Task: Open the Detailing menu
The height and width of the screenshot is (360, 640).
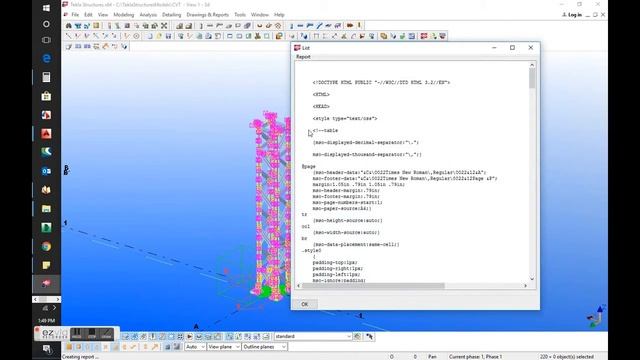Action: tap(171, 15)
